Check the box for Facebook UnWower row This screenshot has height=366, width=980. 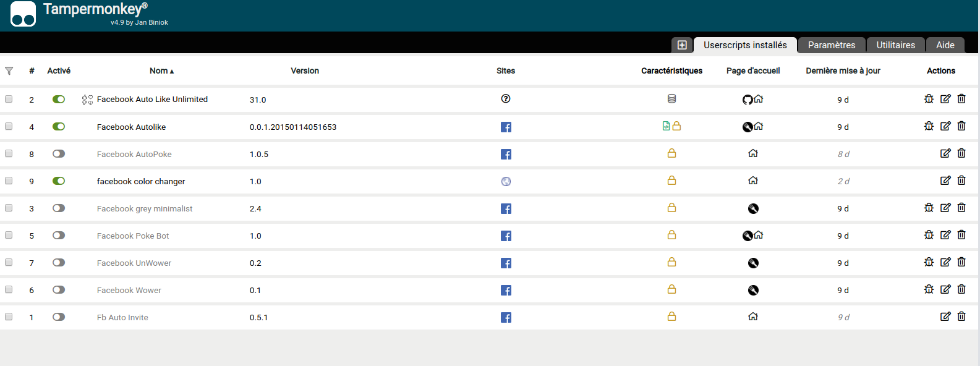(9, 262)
